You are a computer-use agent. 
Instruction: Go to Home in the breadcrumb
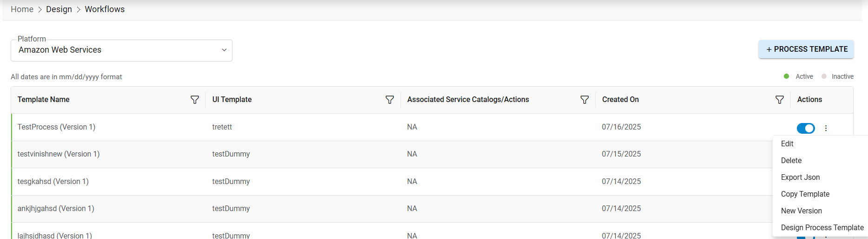coord(22,9)
